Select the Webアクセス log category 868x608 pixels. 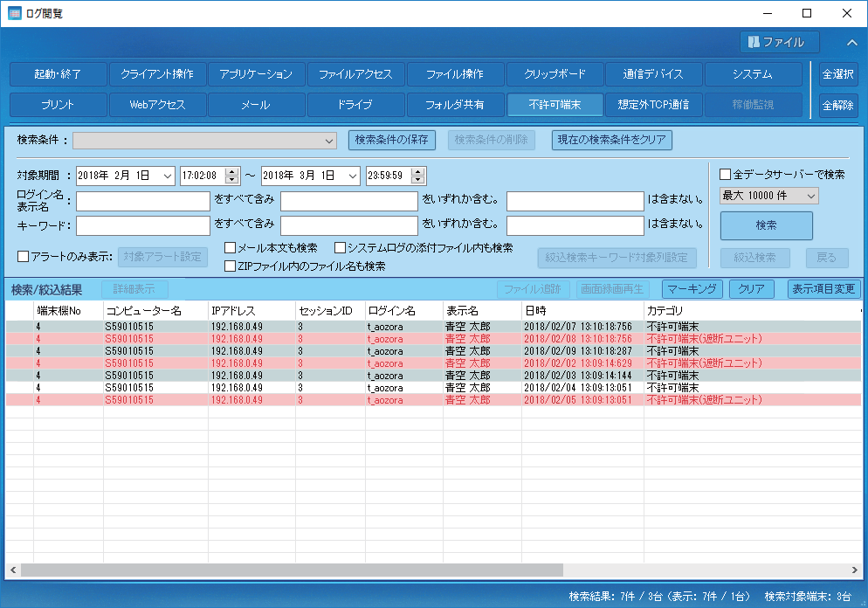(157, 105)
